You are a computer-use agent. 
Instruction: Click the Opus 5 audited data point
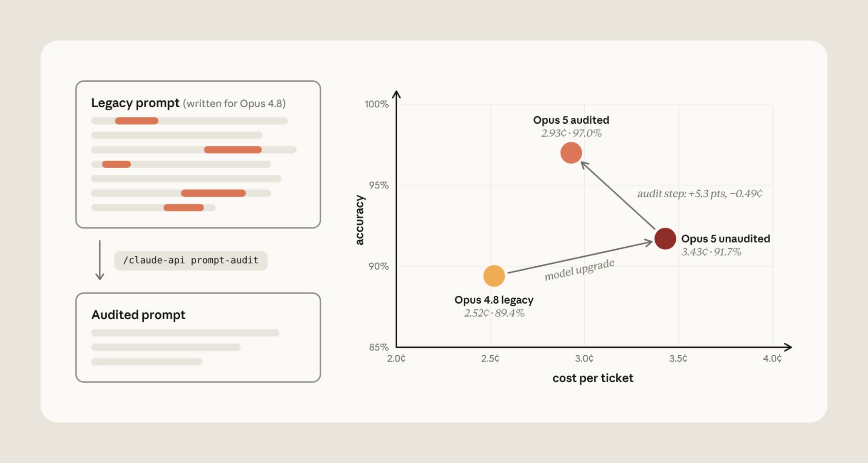click(571, 153)
